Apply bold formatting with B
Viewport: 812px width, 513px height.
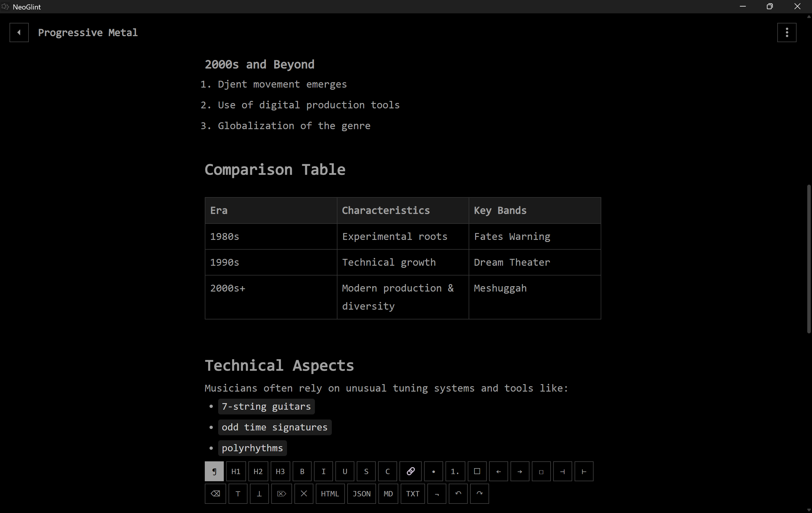click(x=302, y=471)
